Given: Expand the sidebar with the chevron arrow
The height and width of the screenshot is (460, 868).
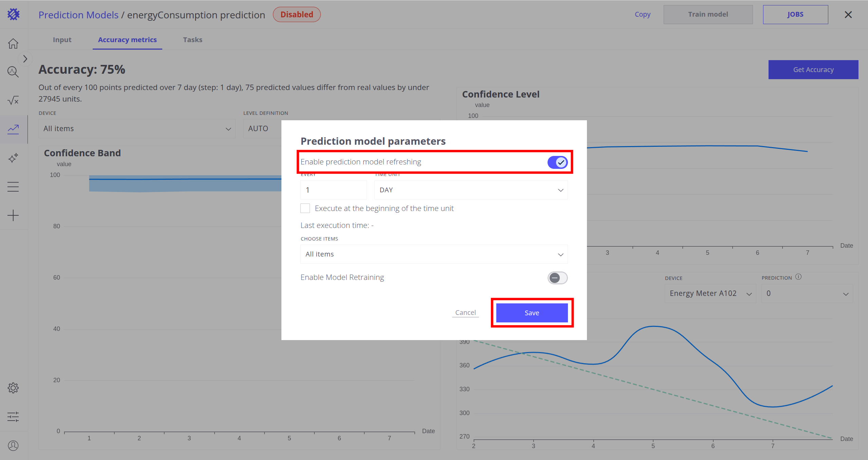Looking at the screenshot, I should coord(25,59).
